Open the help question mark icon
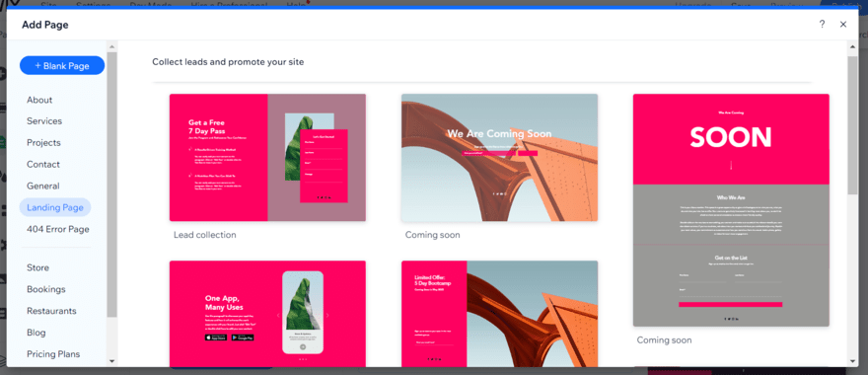Image resolution: width=868 pixels, height=375 pixels. pyautogui.click(x=822, y=24)
